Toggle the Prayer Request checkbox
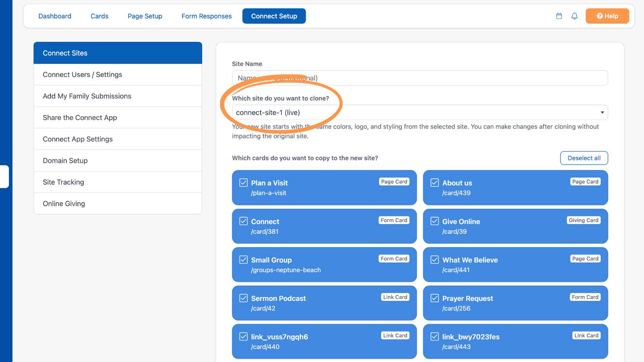The image size is (644, 362). pos(435,298)
